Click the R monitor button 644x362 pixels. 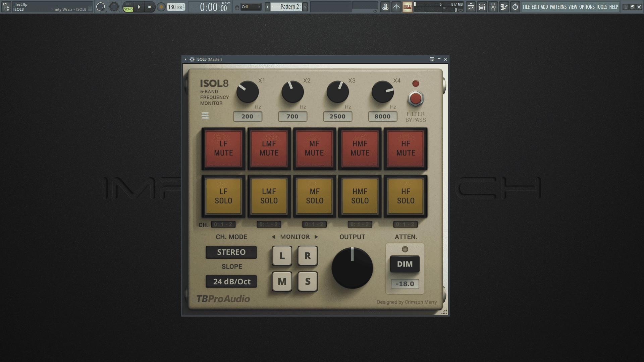click(308, 256)
